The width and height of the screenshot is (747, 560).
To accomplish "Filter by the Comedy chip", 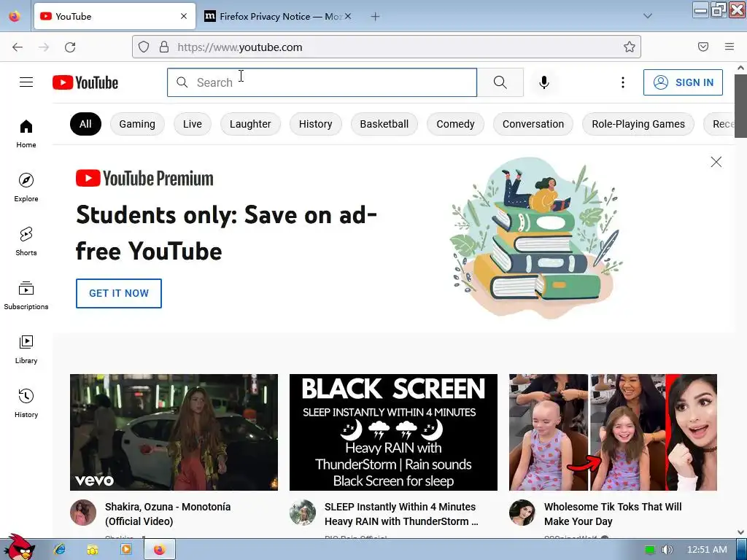I will [455, 124].
